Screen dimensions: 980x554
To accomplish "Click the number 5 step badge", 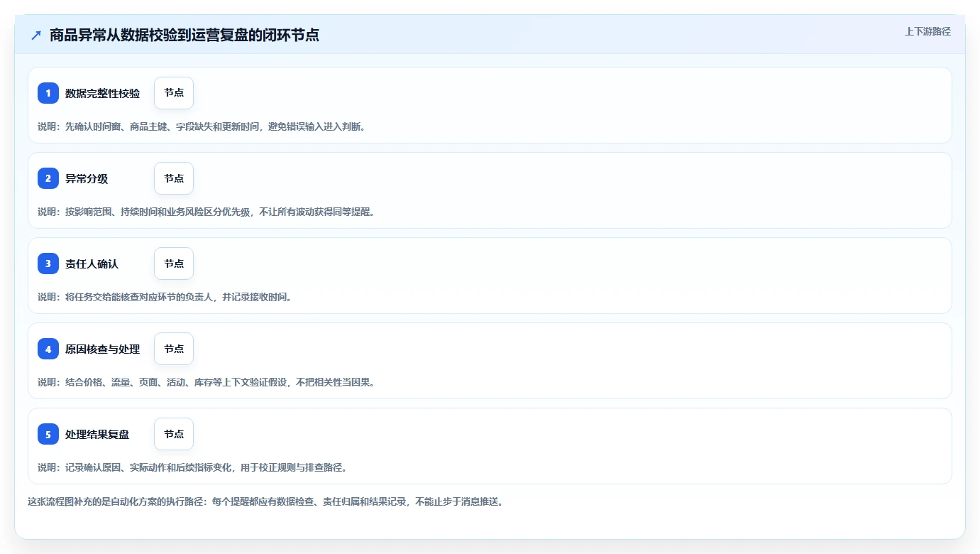I will [x=48, y=434].
